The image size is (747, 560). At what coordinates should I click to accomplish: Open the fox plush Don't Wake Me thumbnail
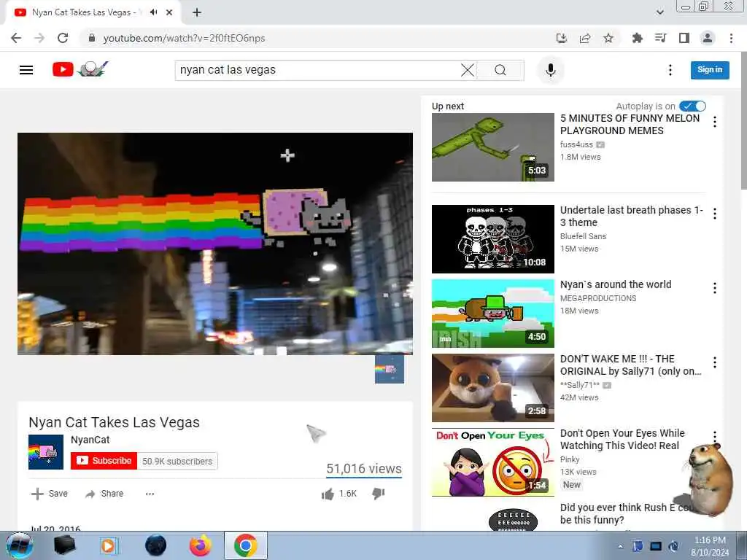[x=493, y=388]
